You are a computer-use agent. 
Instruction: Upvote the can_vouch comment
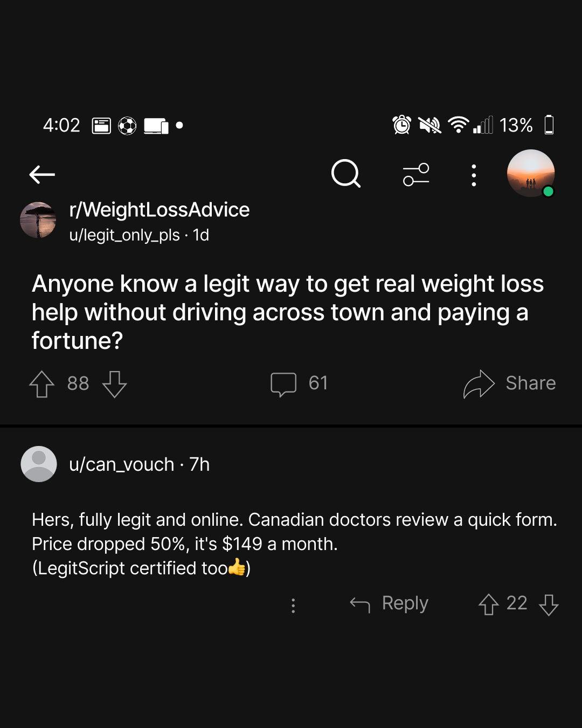pyautogui.click(x=489, y=605)
